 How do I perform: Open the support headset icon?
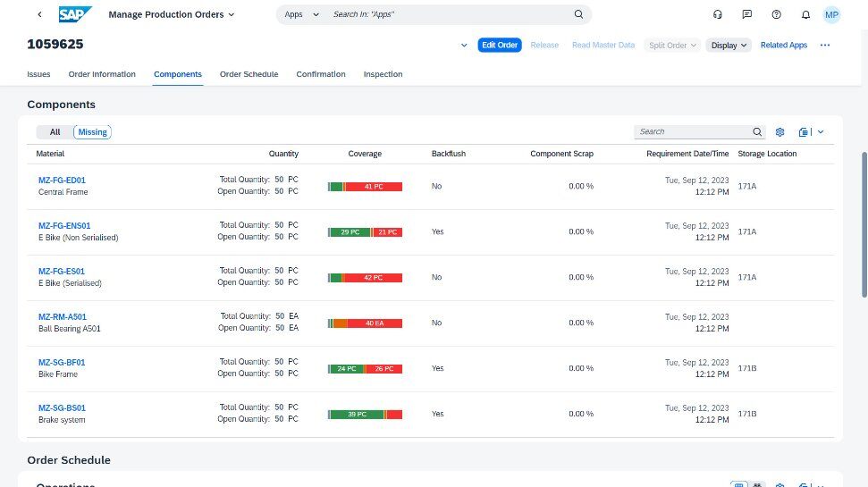pos(717,14)
